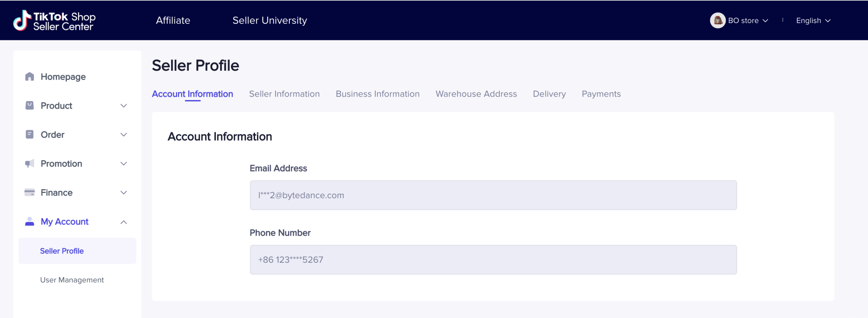Open the BO store account dropdown
868x318 pixels.
point(748,21)
